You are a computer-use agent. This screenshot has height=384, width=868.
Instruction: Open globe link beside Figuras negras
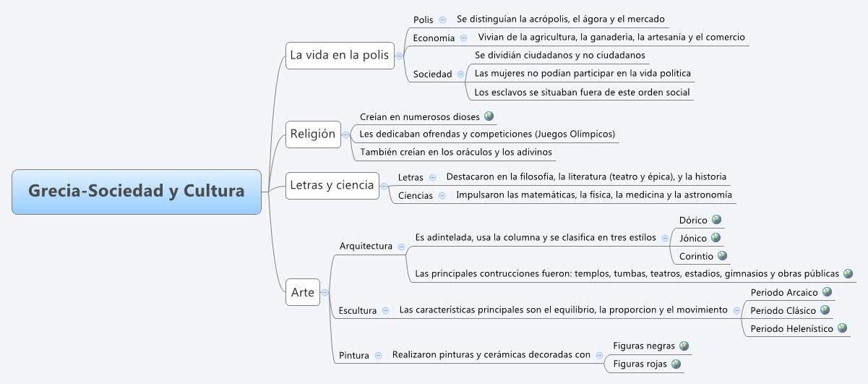coord(684,346)
